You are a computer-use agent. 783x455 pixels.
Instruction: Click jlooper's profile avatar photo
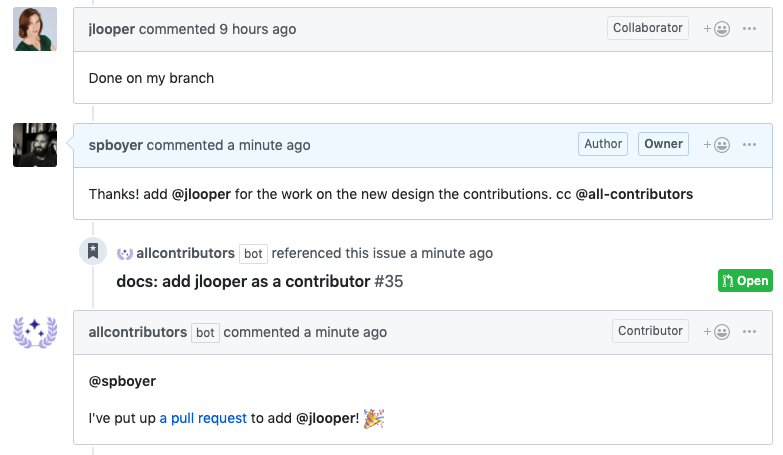point(35,29)
